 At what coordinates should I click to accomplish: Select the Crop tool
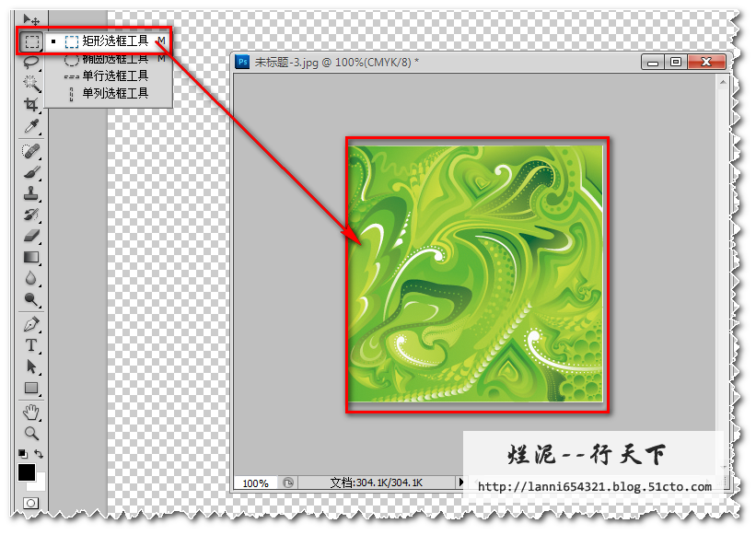pos(31,104)
